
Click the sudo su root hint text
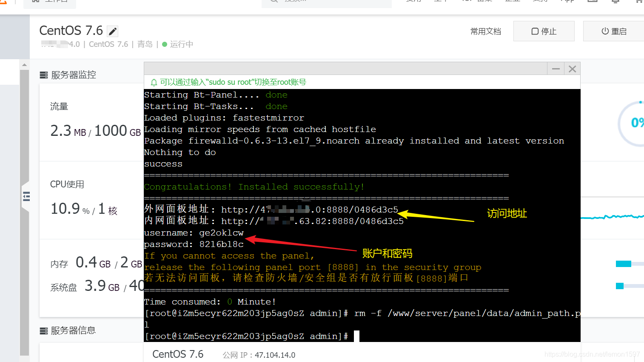pos(233,82)
